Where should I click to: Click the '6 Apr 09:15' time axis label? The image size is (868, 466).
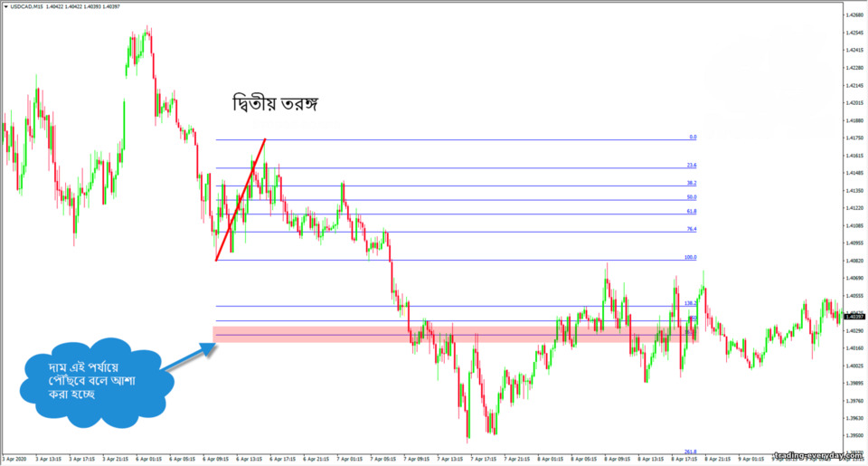[215, 459]
